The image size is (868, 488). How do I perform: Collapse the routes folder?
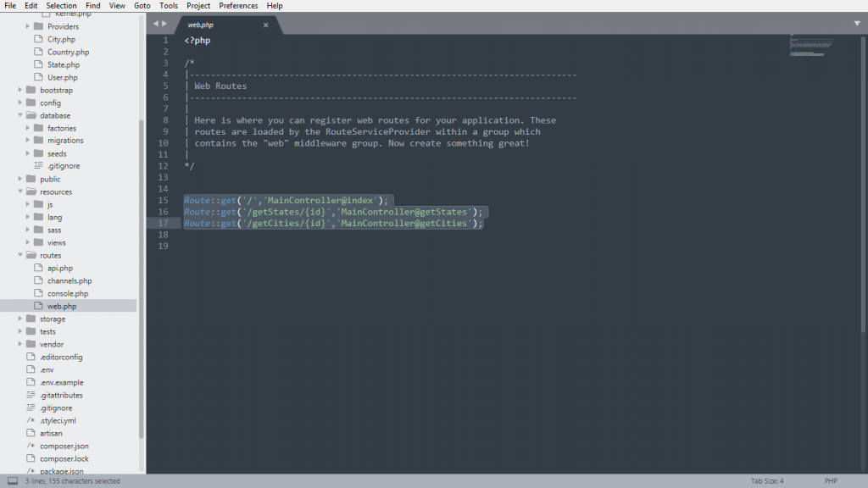coord(20,255)
